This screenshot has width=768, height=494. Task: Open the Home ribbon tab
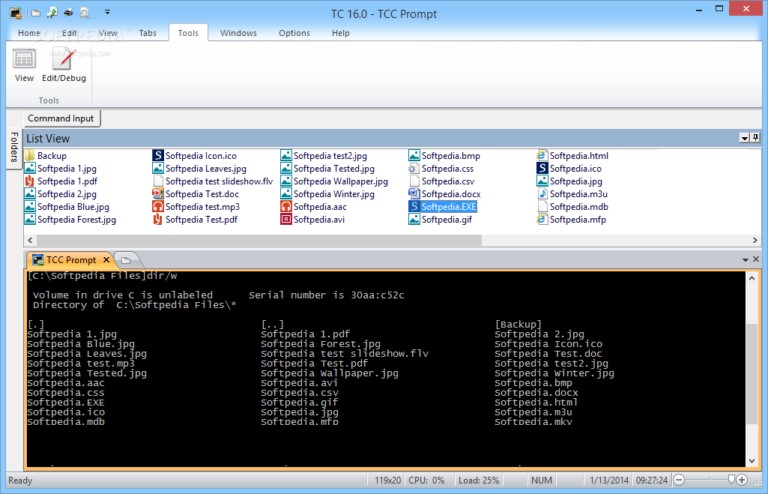(29, 33)
